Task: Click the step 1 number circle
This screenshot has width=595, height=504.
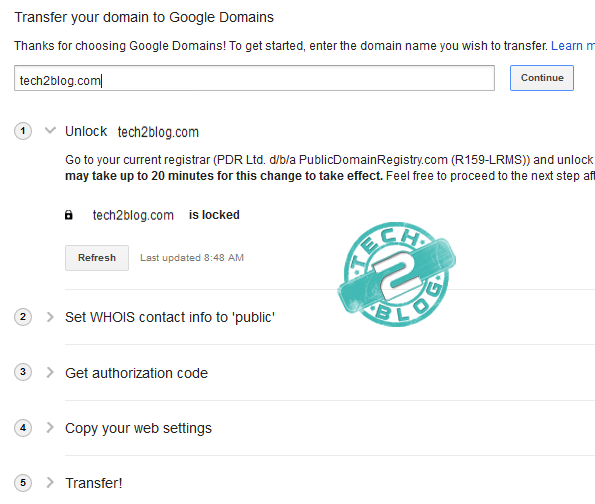Action: [23, 131]
